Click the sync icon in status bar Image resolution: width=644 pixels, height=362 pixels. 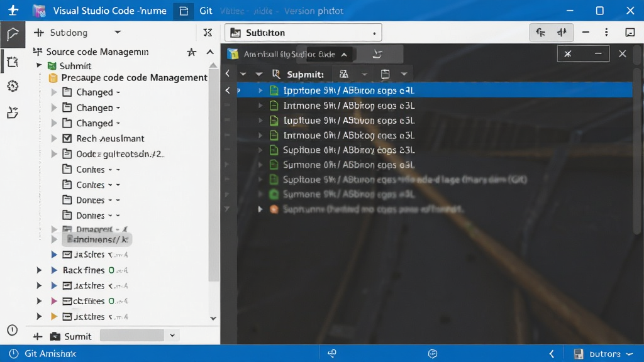332,353
